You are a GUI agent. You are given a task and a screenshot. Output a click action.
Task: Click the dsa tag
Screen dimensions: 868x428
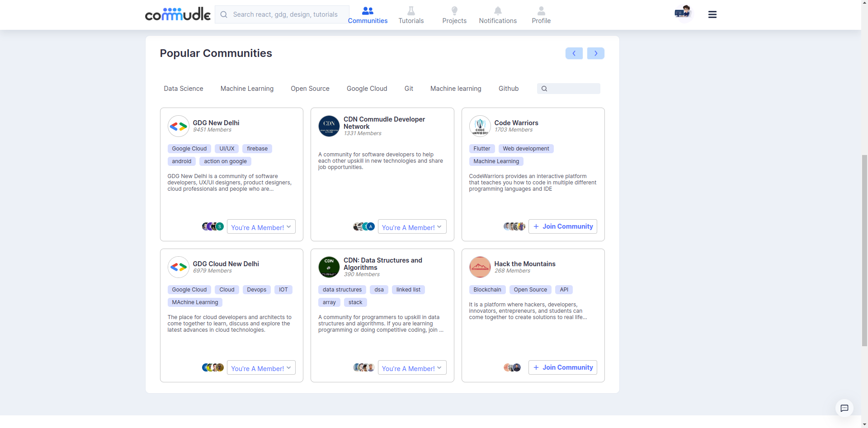point(379,290)
